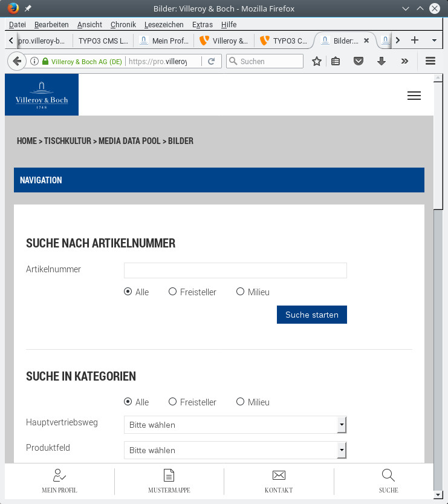
Task: Click the Firefox back arrow button
Action: (17, 61)
